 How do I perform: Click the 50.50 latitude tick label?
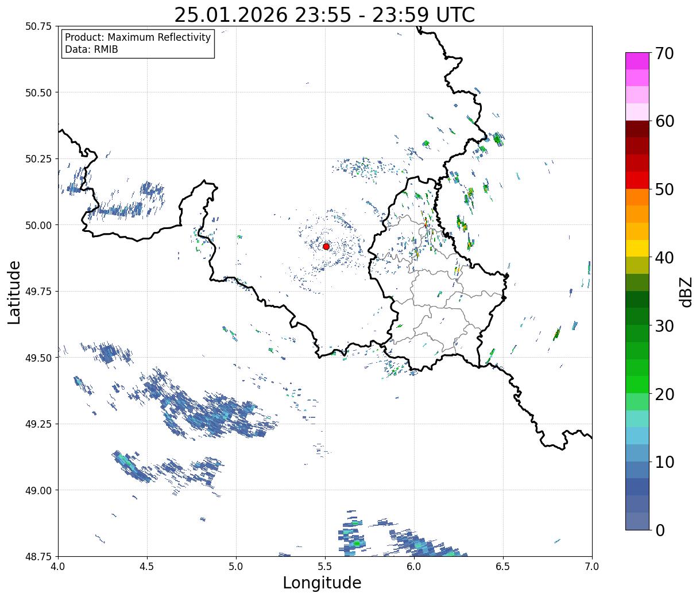click(x=38, y=92)
